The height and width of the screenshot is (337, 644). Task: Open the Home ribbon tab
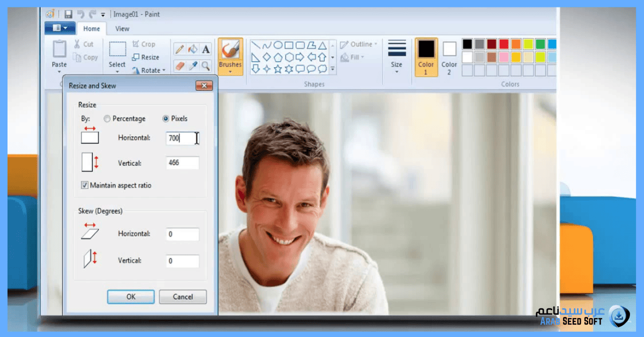pyautogui.click(x=91, y=28)
